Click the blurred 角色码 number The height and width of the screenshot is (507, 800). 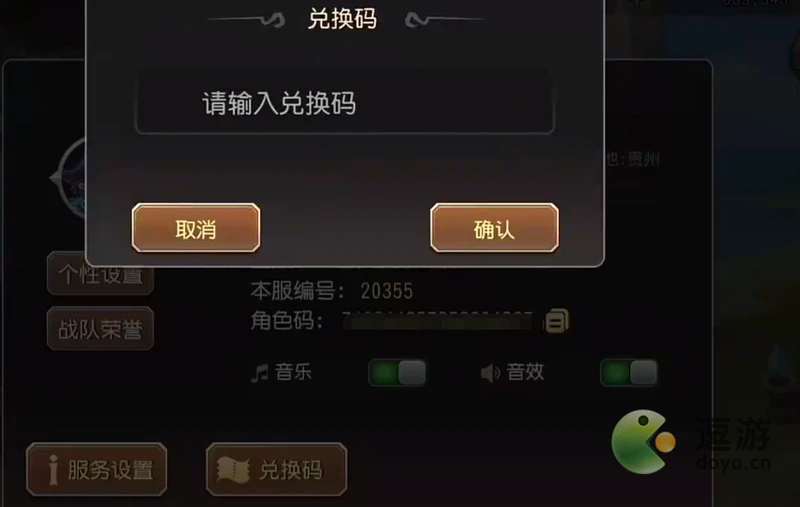(437, 321)
